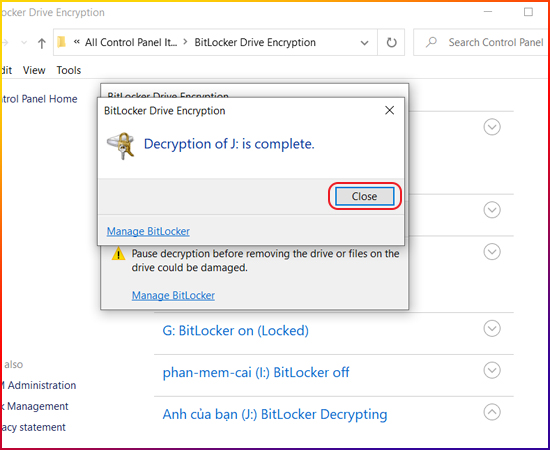The image size is (550, 450).
Task: Open Control Panel Home link
Action: 39,99
